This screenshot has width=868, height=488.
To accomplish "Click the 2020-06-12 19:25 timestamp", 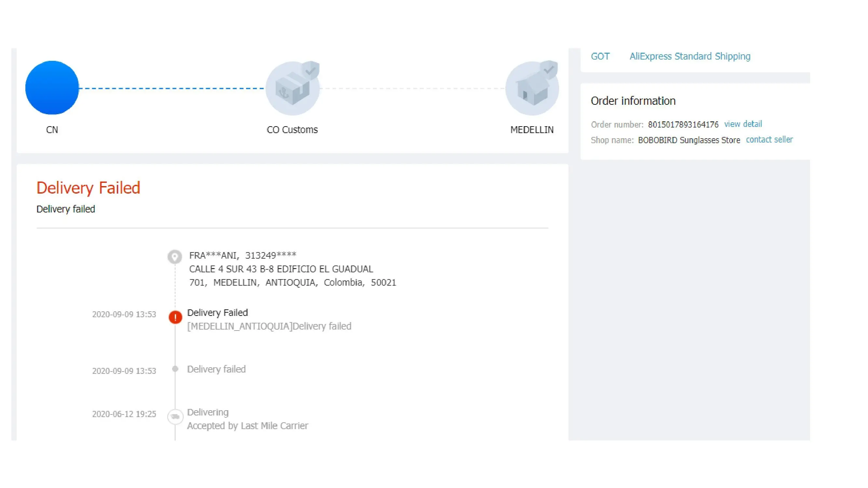I will pyautogui.click(x=124, y=414).
